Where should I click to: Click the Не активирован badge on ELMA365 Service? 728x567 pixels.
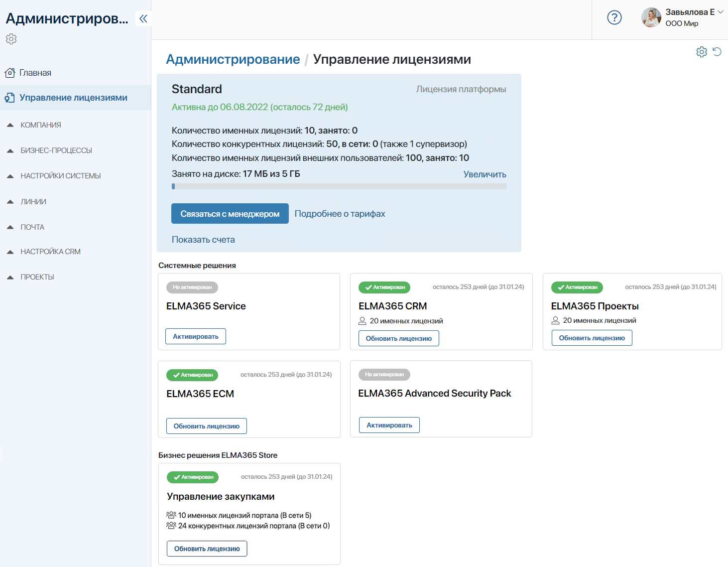[x=192, y=287]
